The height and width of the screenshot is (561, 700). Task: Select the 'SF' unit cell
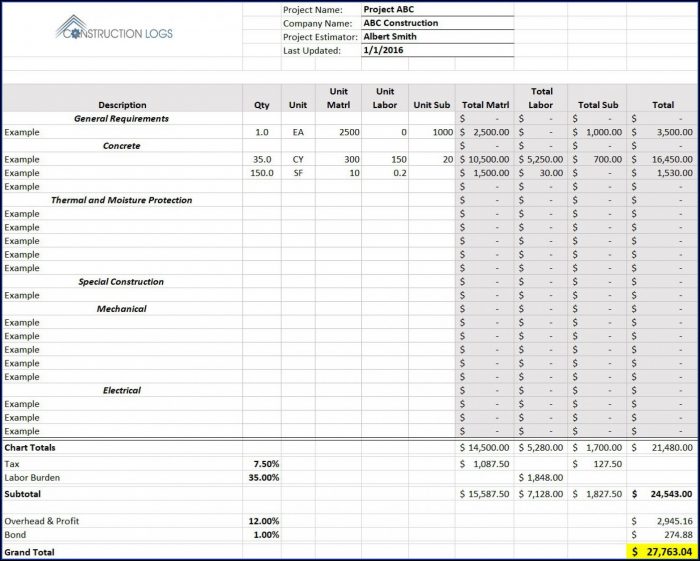pyautogui.click(x=298, y=173)
